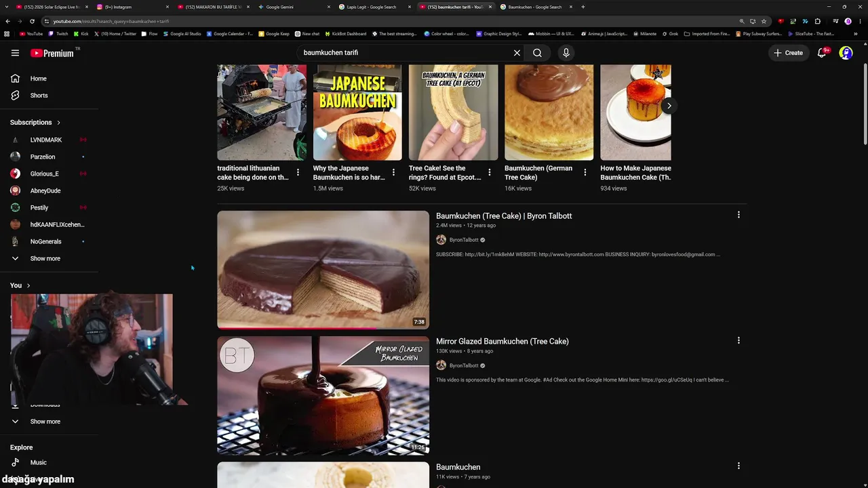868x488 pixels.
Task: Open the You section chevron
Action: click(28, 285)
